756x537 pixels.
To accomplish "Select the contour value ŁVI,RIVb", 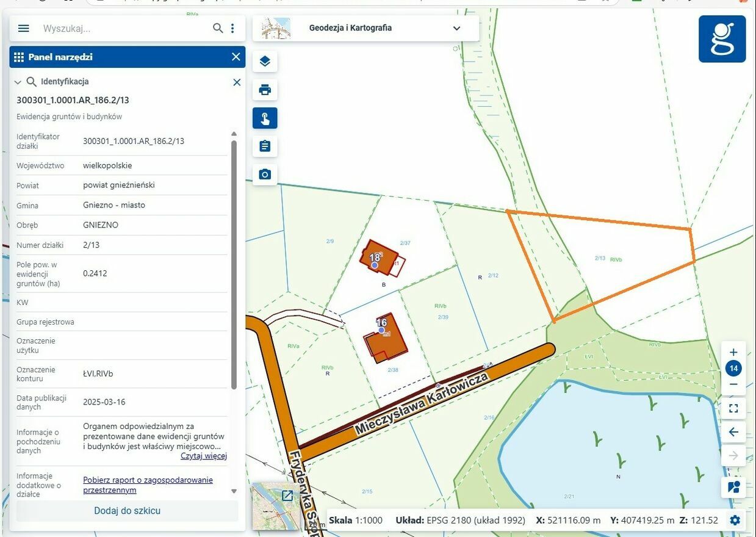I will click(98, 373).
